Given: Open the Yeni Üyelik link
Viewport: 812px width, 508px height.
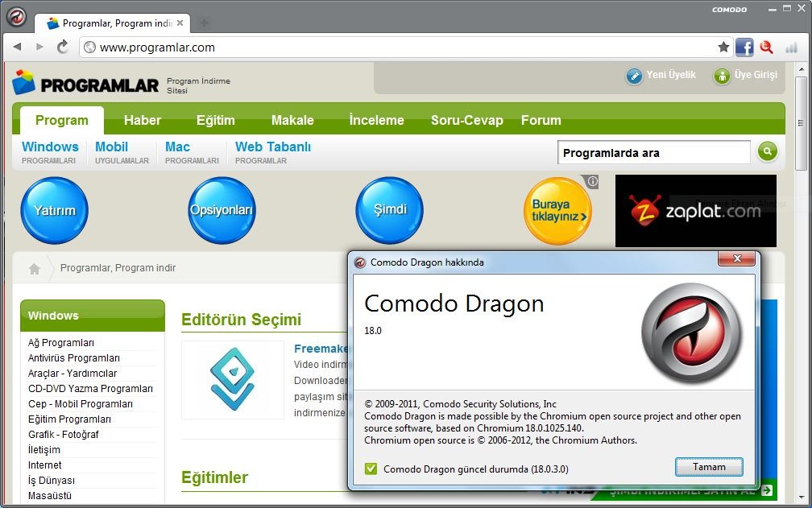Looking at the screenshot, I should tap(671, 75).
